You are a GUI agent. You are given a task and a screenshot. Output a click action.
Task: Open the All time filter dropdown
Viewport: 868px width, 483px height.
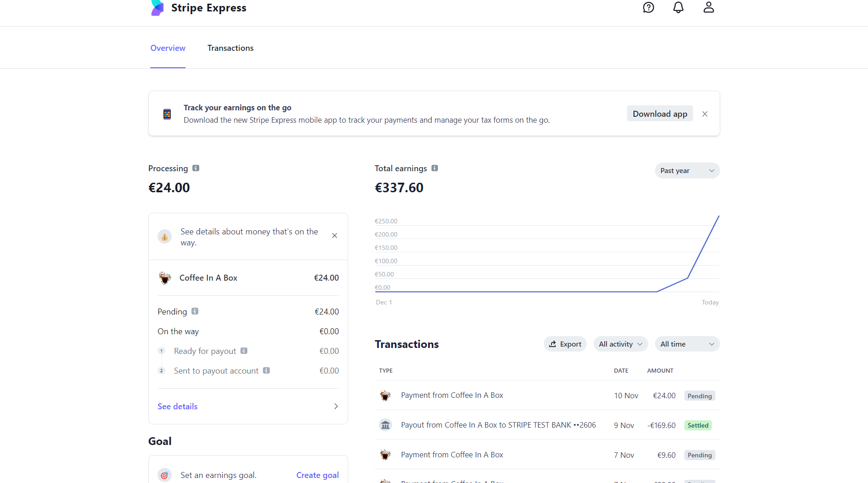687,344
